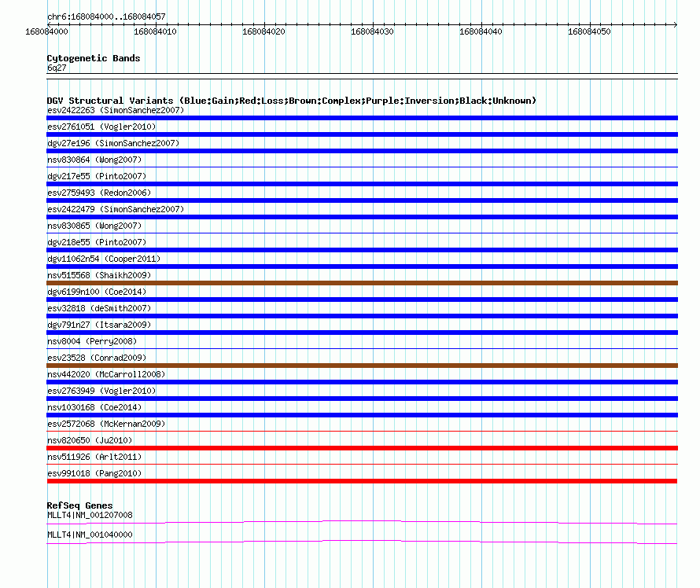Select dgv11062n54 (Cooper2011) label
The width and height of the screenshot is (700, 588).
pos(104,259)
